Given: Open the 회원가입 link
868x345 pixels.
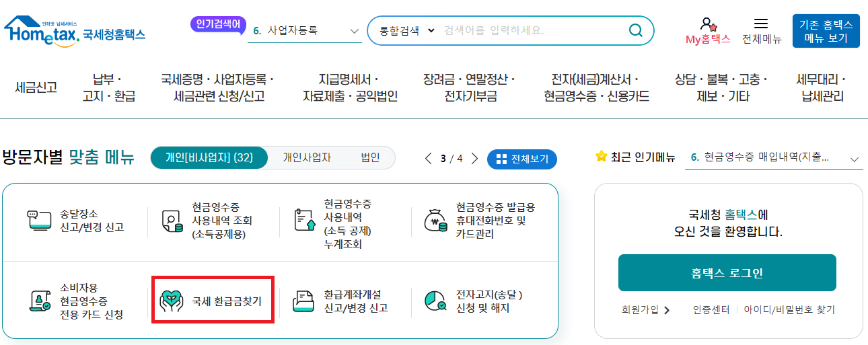Looking at the screenshot, I should (x=640, y=311).
